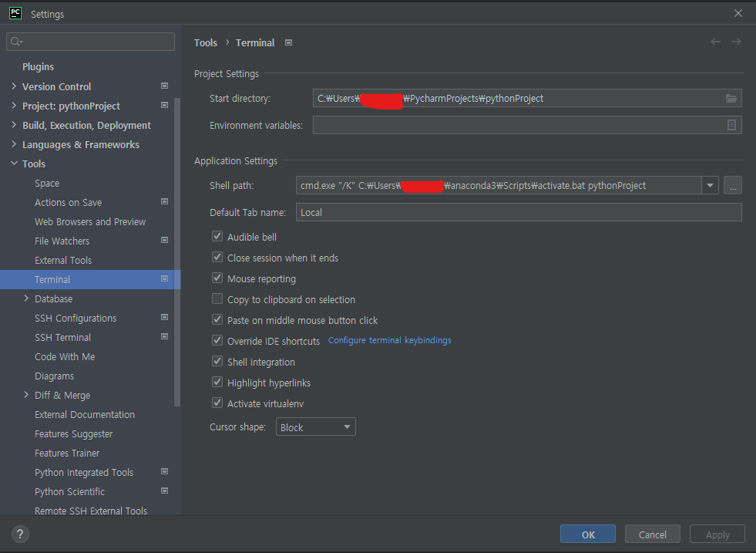Image resolution: width=756 pixels, height=553 pixels.
Task: Click the back navigation arrow
Action: 715,42
